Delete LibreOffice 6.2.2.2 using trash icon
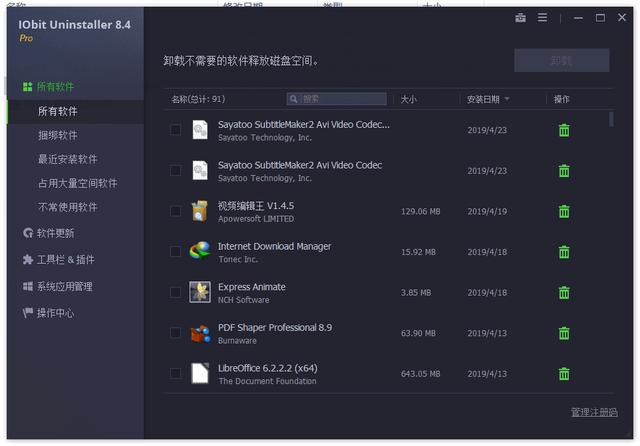This screenshot has height=446, width=640. click(564, 374)
